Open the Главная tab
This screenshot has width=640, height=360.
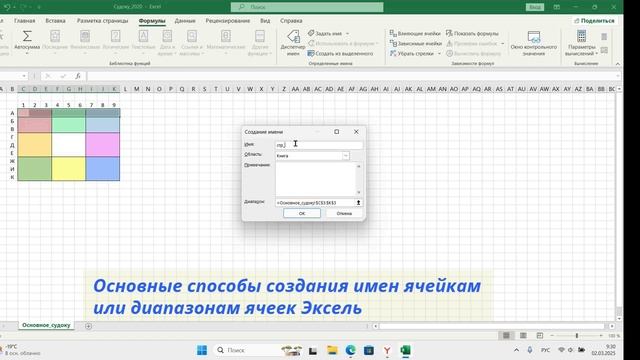coord(24,20)
